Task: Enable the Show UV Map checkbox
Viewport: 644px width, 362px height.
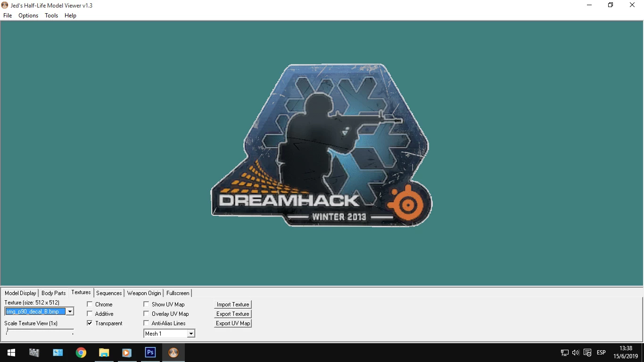Action: click(146, 304)
